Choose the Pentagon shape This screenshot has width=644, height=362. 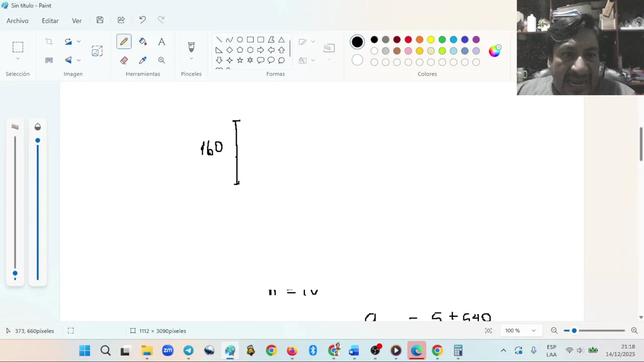tap(240, 50)
